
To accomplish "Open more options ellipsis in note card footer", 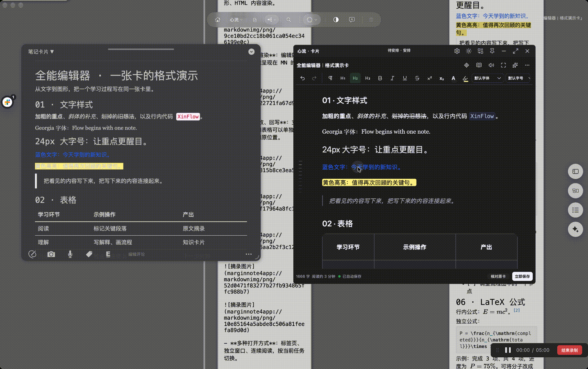I will [x=248, y=254].
